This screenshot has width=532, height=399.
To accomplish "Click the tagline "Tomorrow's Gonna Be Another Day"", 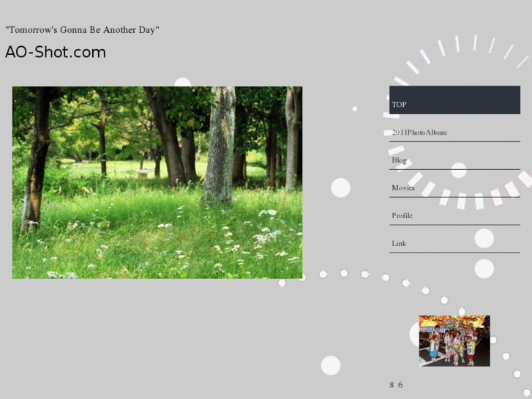I will click(x=82, y=30).
